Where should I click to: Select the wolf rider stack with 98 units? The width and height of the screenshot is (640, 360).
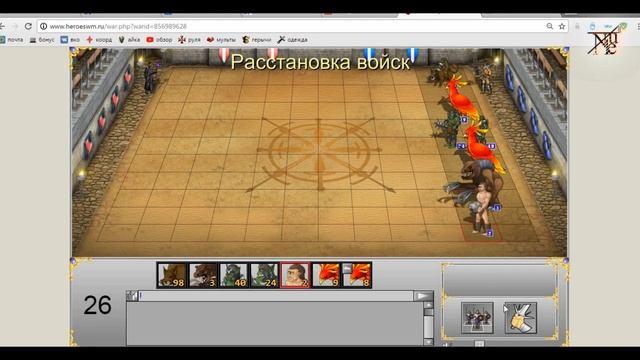[172, 275]
